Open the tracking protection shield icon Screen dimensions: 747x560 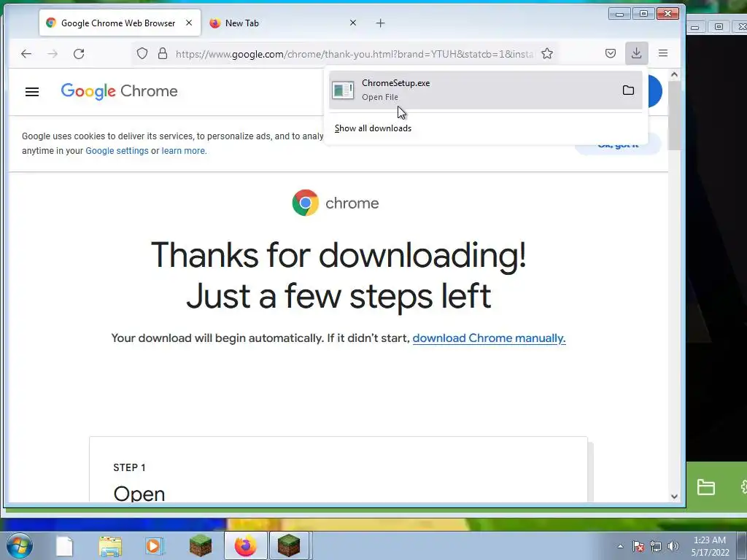(x=142, y=53)
